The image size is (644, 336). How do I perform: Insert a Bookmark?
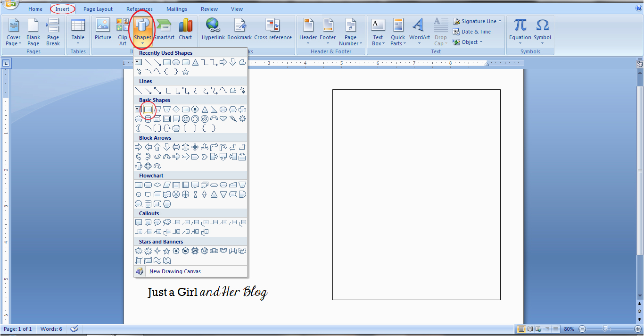click(239, 29)
